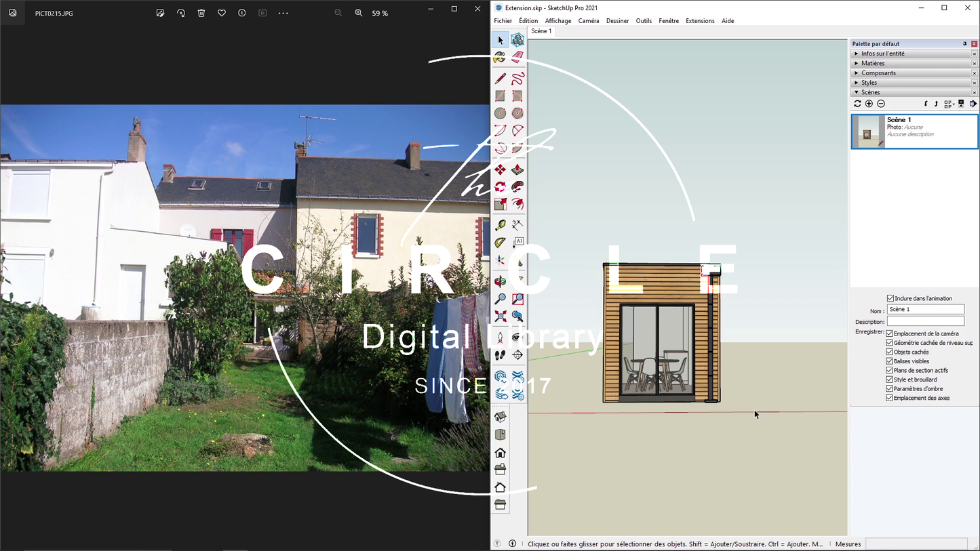Pick the Tape Measure tool
Image resolution: width=980 pixels, height=551 pixels.
[x=501, y=226]
